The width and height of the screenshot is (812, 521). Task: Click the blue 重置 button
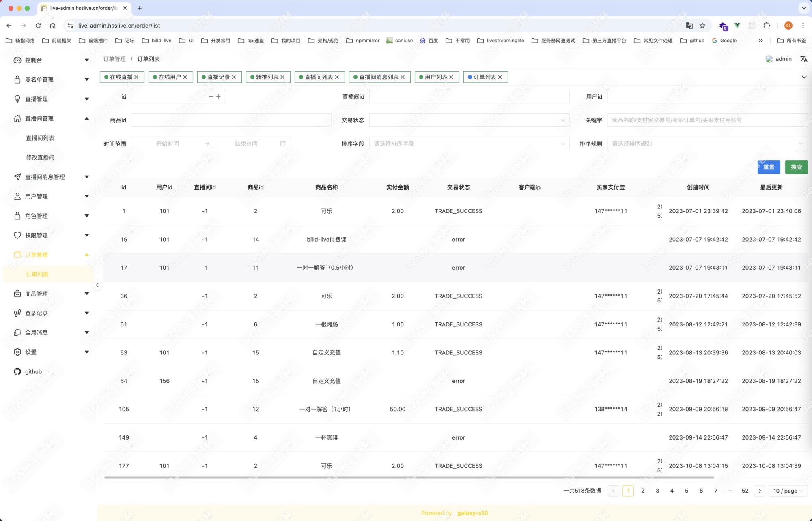point(769,167)
